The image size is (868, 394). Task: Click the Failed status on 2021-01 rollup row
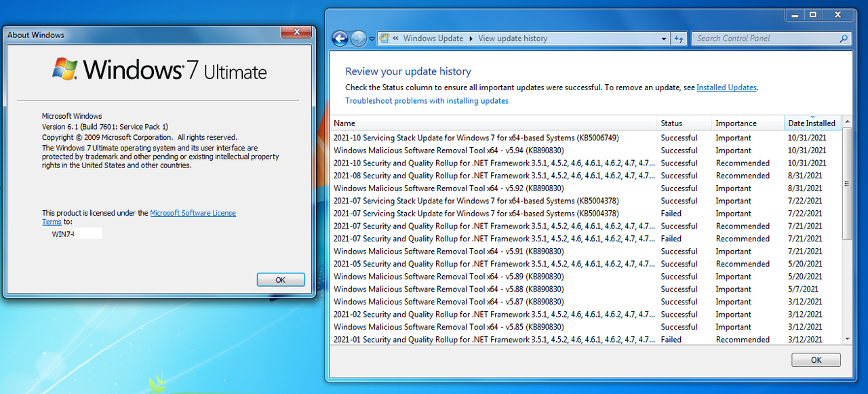[x=671, y=340]
